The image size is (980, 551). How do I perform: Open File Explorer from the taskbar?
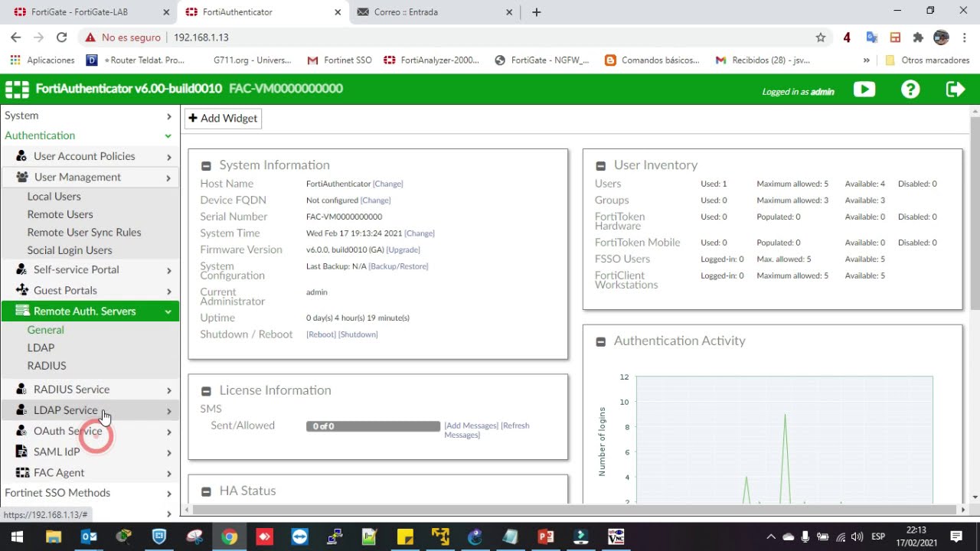coord(53,536)
